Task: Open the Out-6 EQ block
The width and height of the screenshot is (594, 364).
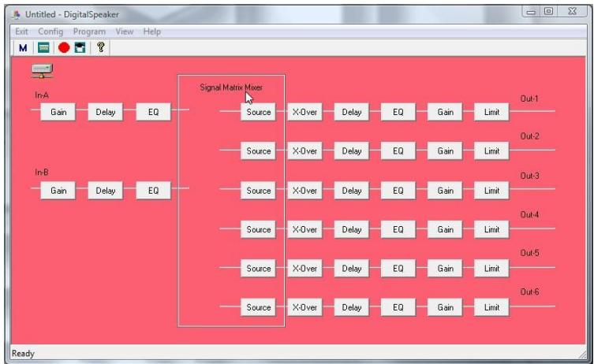Action: tap(398, 307)
